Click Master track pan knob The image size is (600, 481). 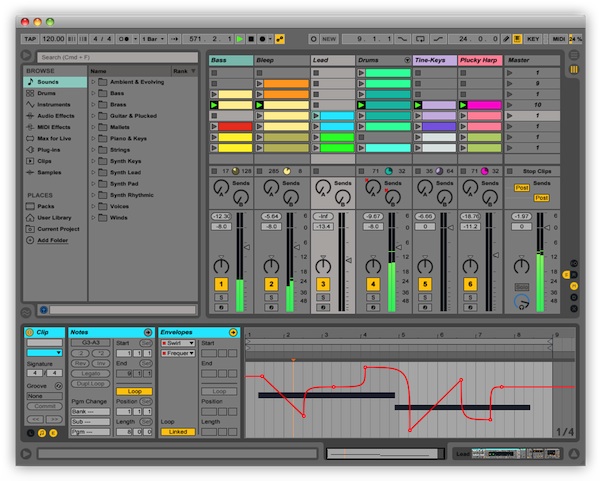pos(521,265)
